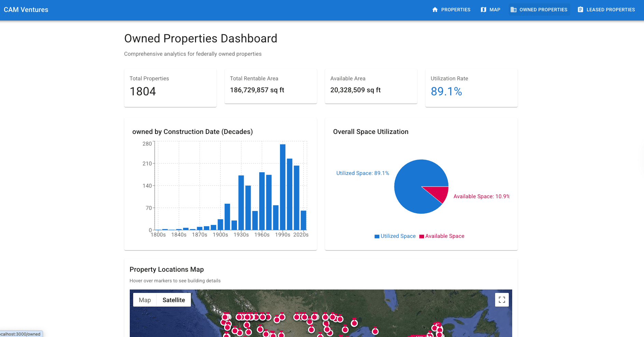
Task: Switch map to Satellite view
Action: tap(173, 300)
